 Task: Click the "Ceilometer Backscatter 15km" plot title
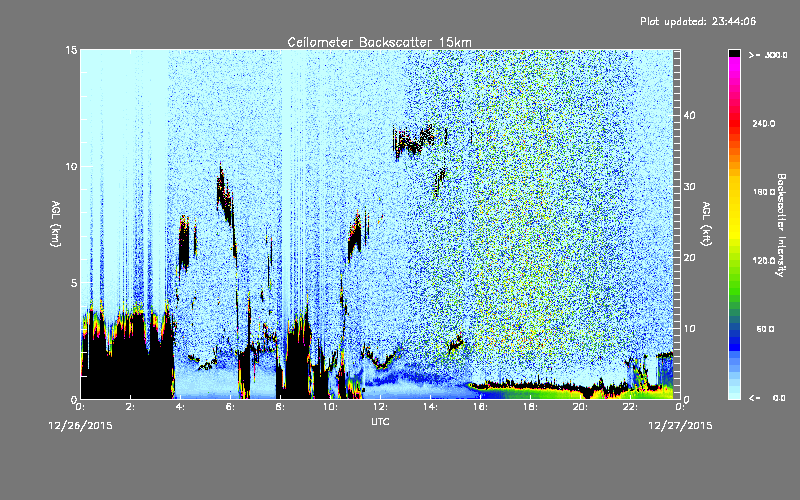click(380, 42)
